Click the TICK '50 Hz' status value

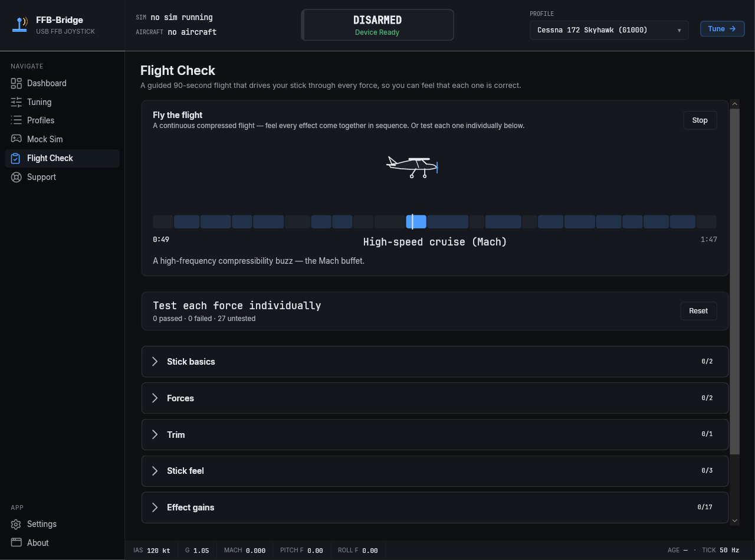coord(729,550)
